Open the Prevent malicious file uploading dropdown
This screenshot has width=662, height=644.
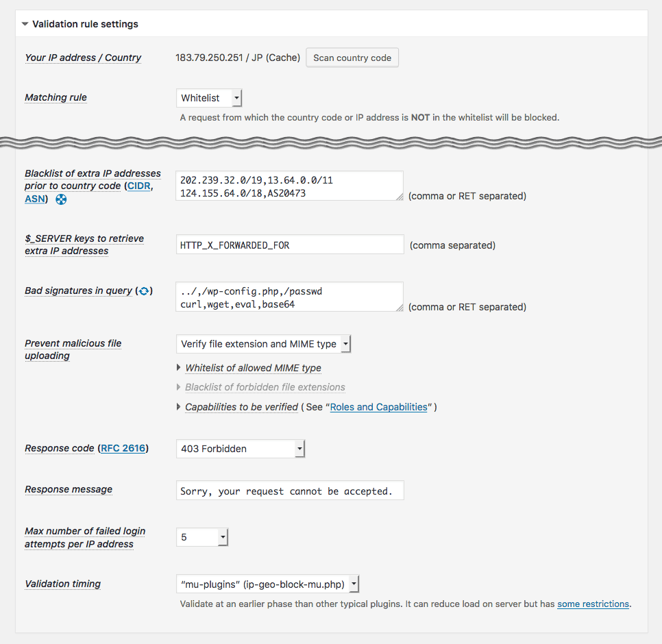click(263, 344)
